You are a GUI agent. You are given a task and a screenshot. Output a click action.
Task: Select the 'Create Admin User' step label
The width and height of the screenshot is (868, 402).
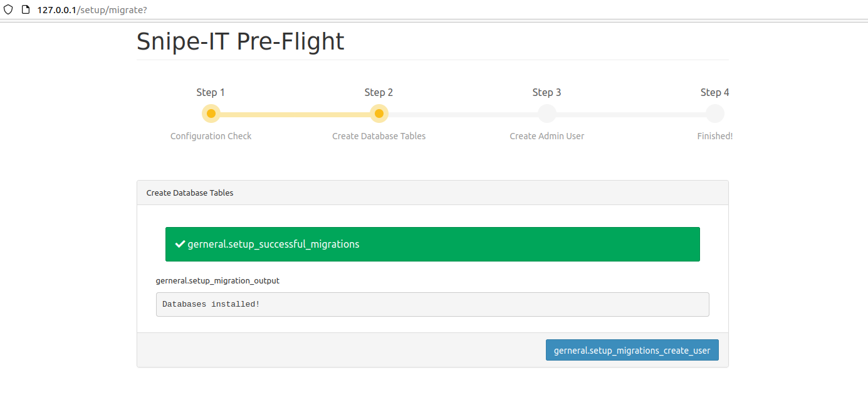coord(547,136)
